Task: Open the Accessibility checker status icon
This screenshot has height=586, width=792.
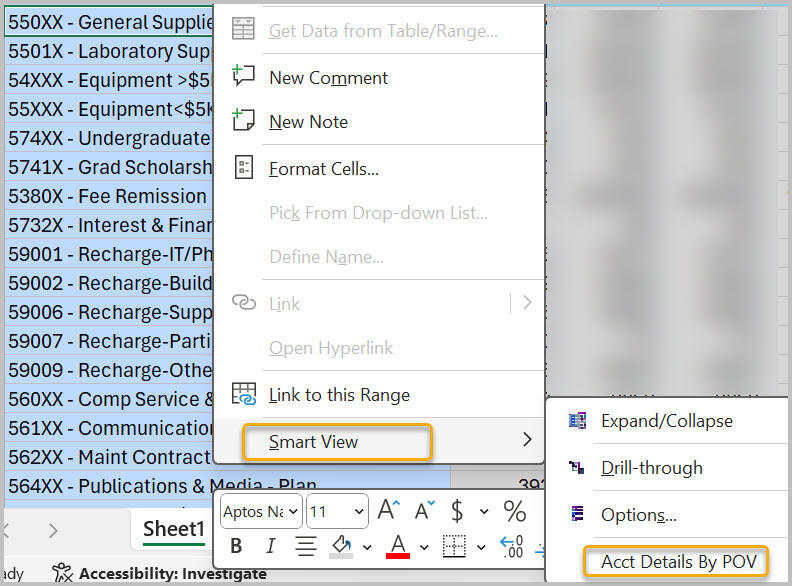Action: pyautogui.click(x=62, y=573)
